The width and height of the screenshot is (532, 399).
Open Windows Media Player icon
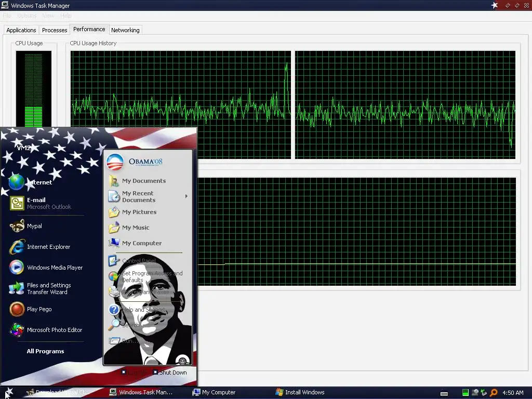point(17,268)
